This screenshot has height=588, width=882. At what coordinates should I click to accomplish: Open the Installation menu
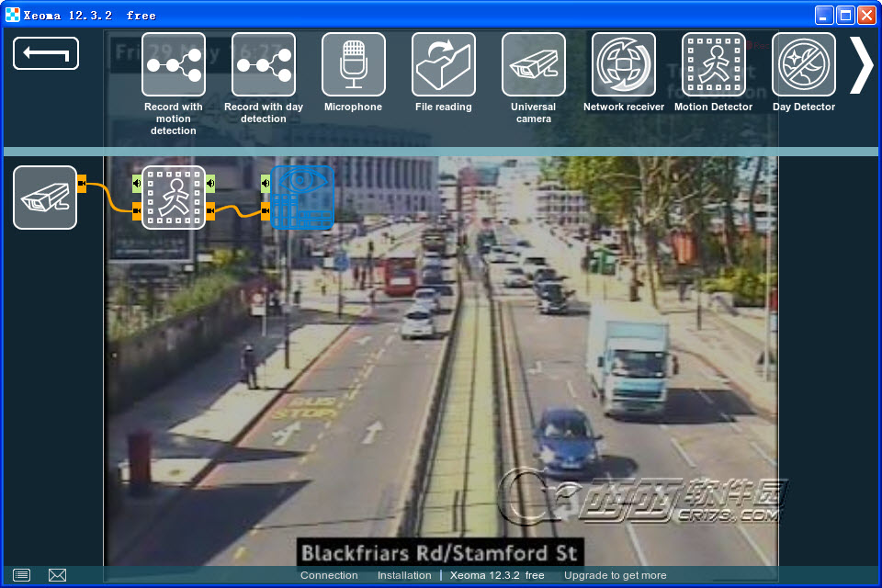404,575
